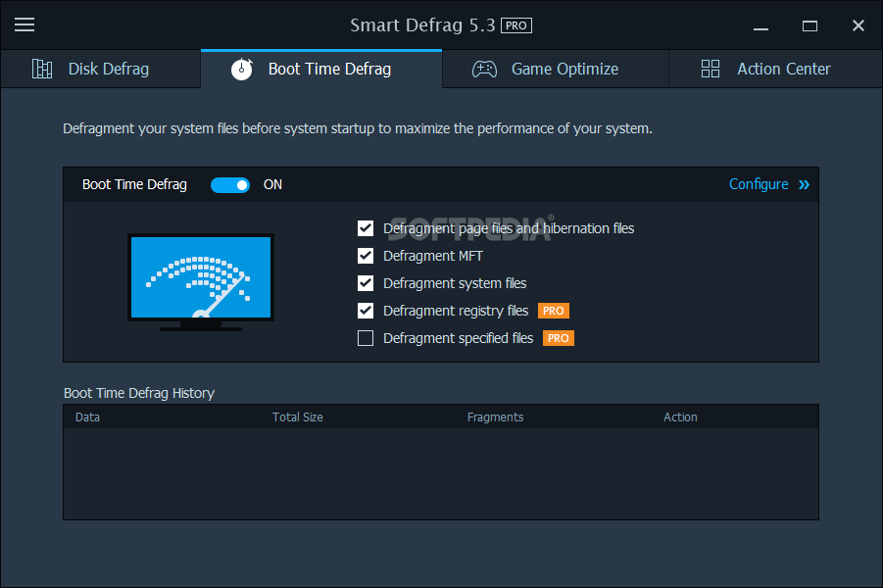Viewport: 883px width, 588px height.
Task: Click the Defragment system files label
Action: (x=455, y=283)
